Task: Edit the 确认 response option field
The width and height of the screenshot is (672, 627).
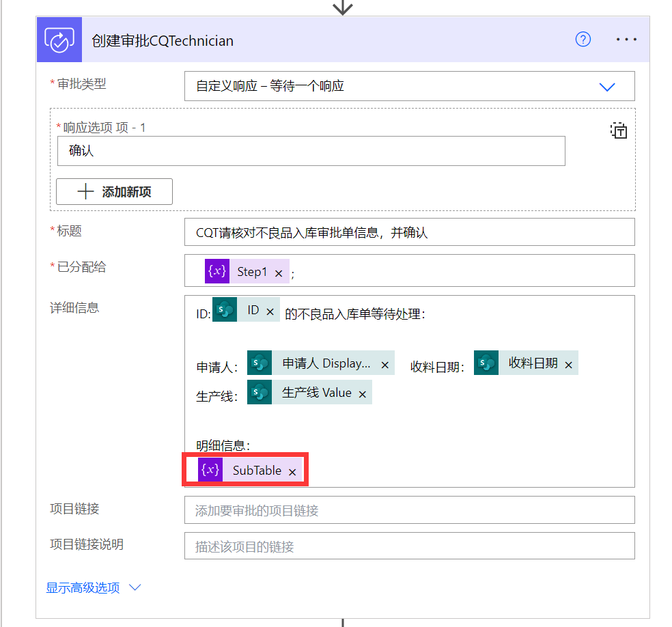Action: click(x=311, y=151)
